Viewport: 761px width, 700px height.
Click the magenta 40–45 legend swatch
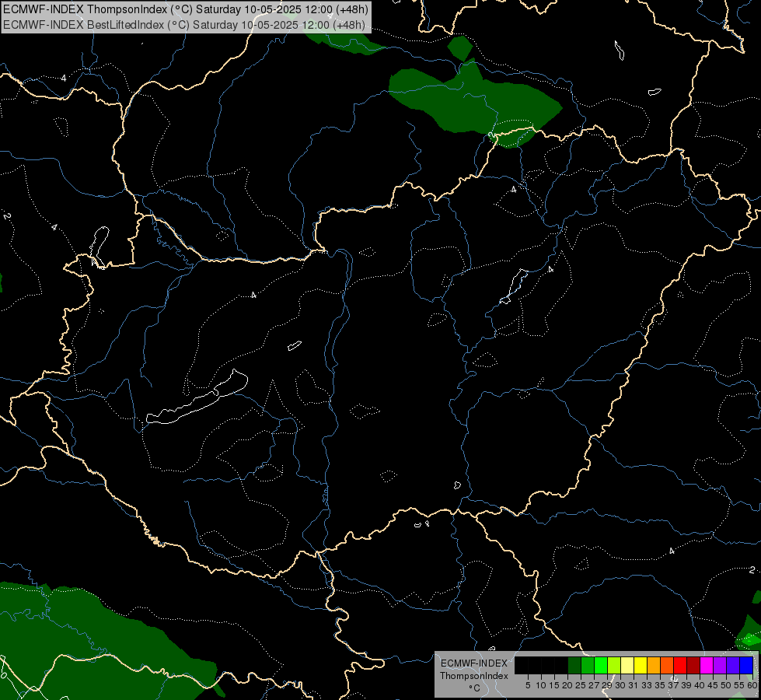pos(707,666)
